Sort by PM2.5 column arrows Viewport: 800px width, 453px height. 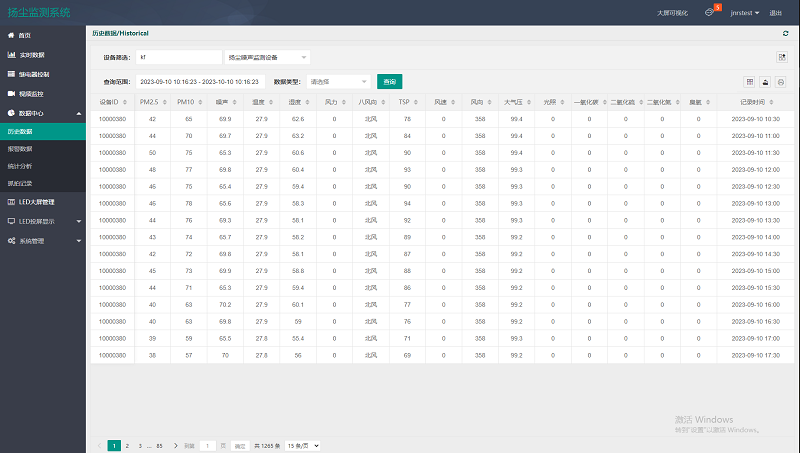click(x=165, y=103)
